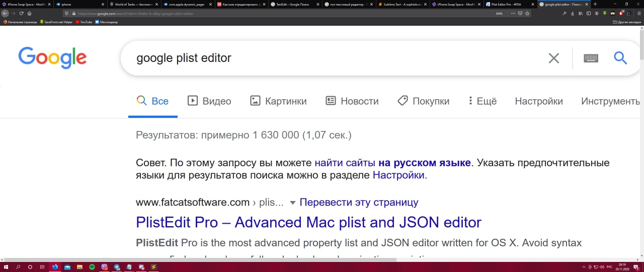Image resolution: width=644 pixels, height=272 pixels.
Task: Open Spotify from the taskbar
Action: tap(92, 267)
